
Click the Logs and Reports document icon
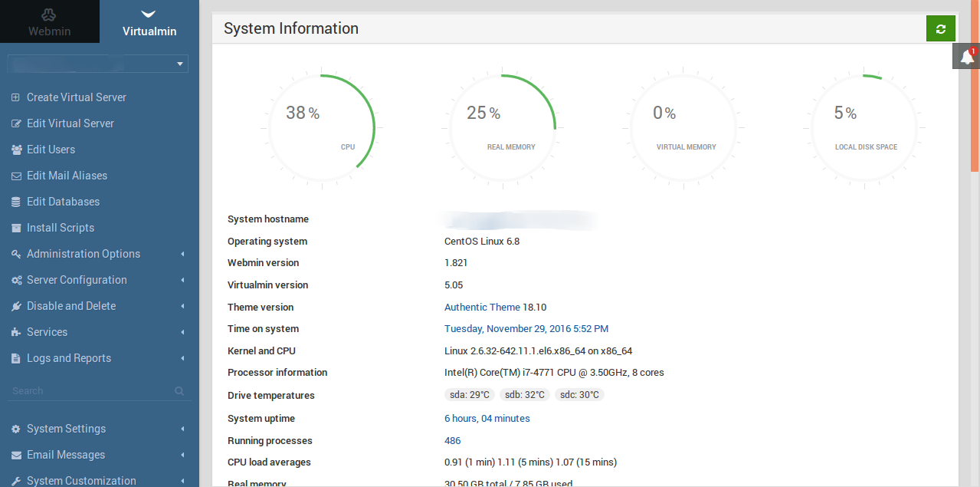click(16, 358)
